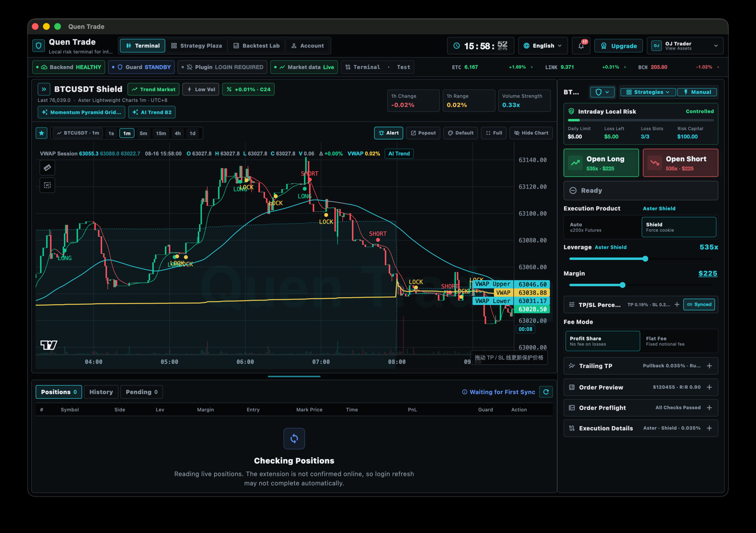
Task: Refresh positions with the sync icon button
Action: 546,392
